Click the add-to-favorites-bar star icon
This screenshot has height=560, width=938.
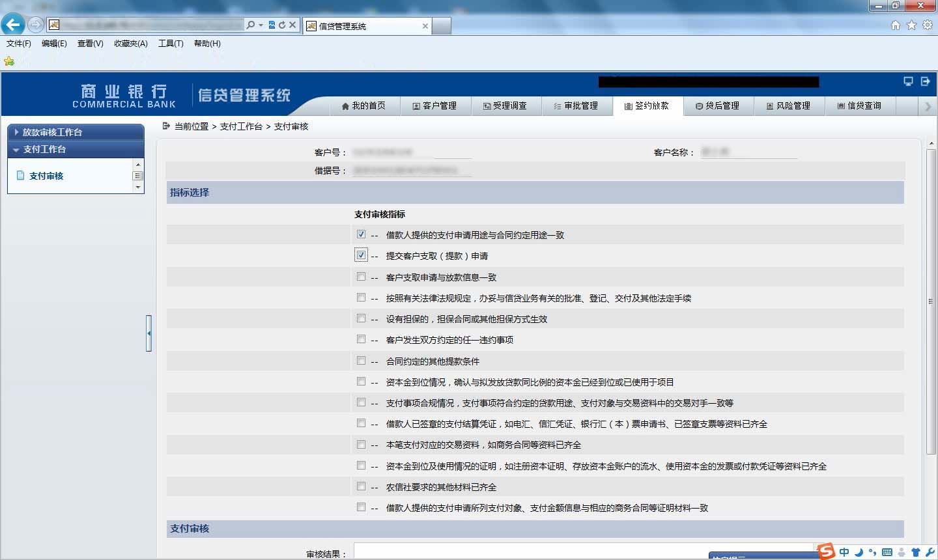8,61
